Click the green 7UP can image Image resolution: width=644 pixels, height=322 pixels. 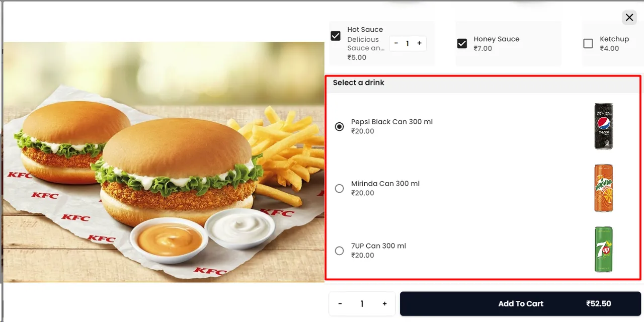click(603, 250)
